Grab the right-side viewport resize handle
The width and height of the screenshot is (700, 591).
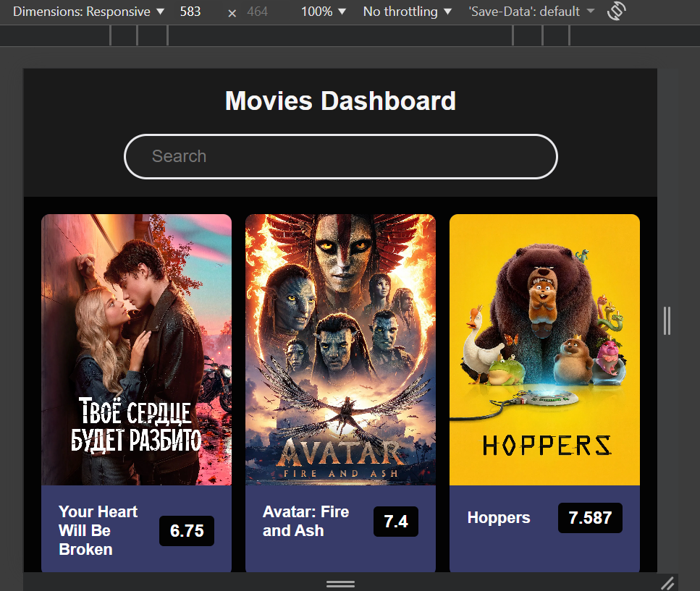tap(667, 320)
